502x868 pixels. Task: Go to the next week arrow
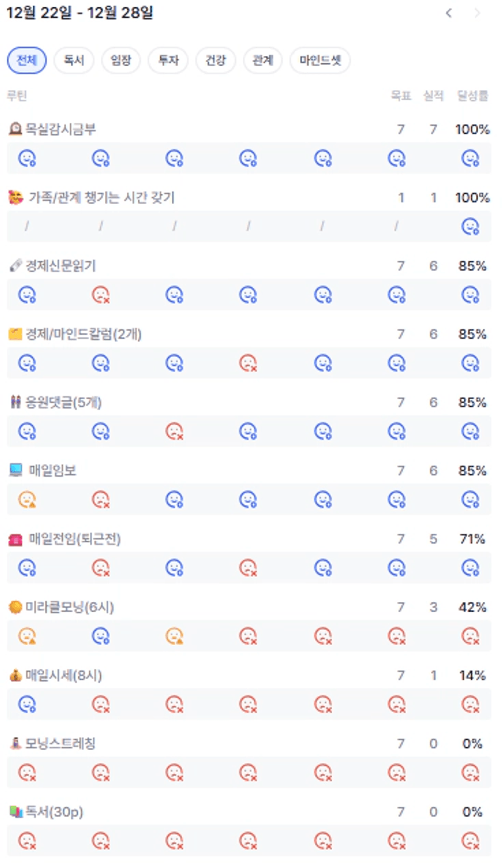(x=477, y=13)
